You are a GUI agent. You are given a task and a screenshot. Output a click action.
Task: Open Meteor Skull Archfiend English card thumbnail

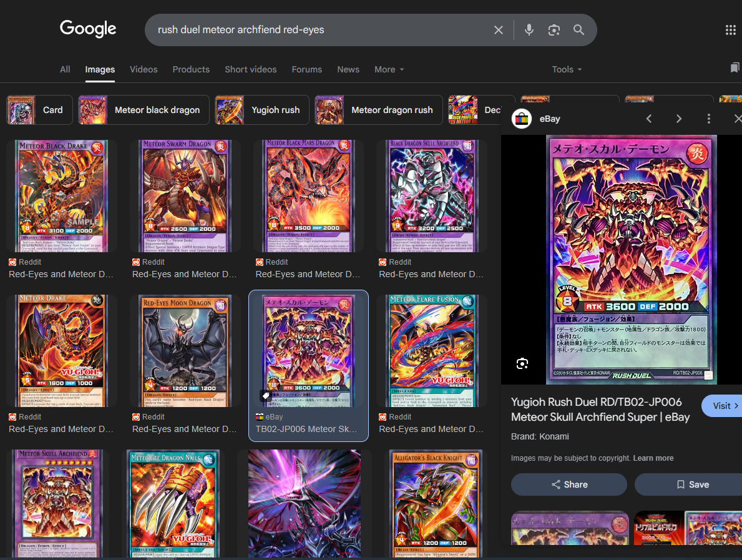[58, 503]
